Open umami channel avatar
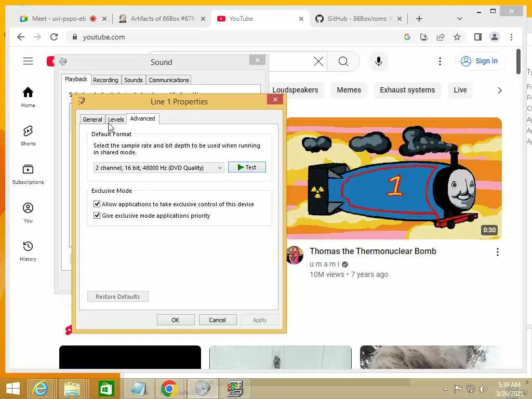The width and height of the screenshot is (532, 399). 295,255
